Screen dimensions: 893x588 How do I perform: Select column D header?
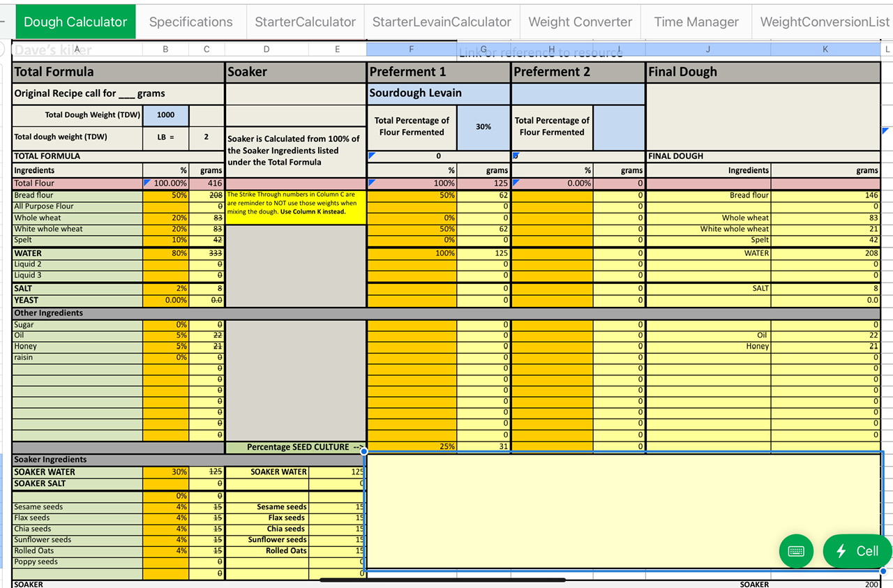click(x=267, y=50)
